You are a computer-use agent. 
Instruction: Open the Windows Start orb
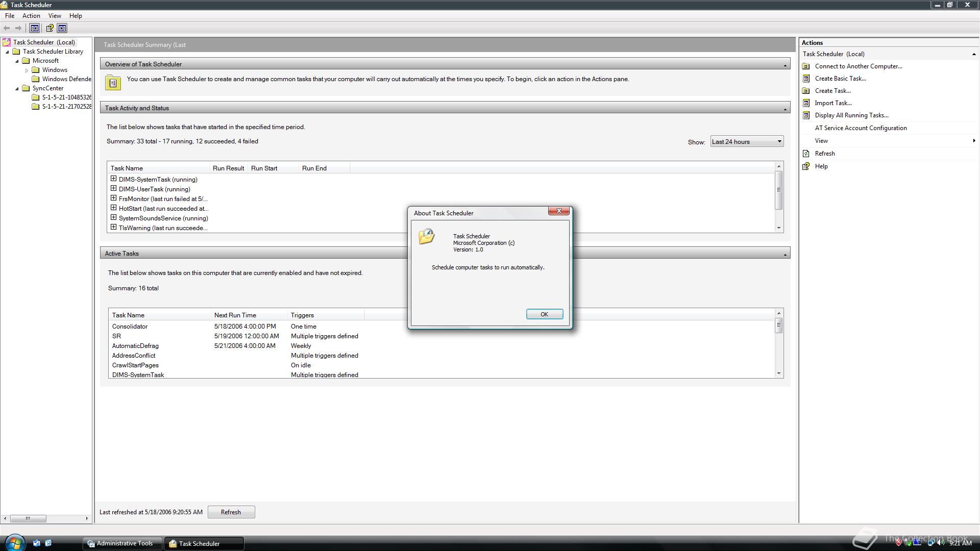[x=14, y=542]
